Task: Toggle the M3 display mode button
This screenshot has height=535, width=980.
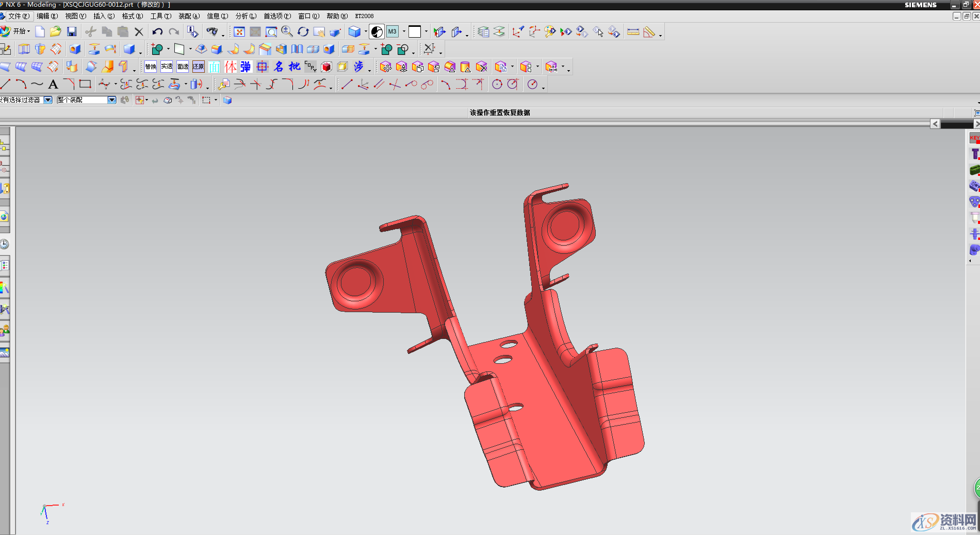Action: click(x=393, y=32)
